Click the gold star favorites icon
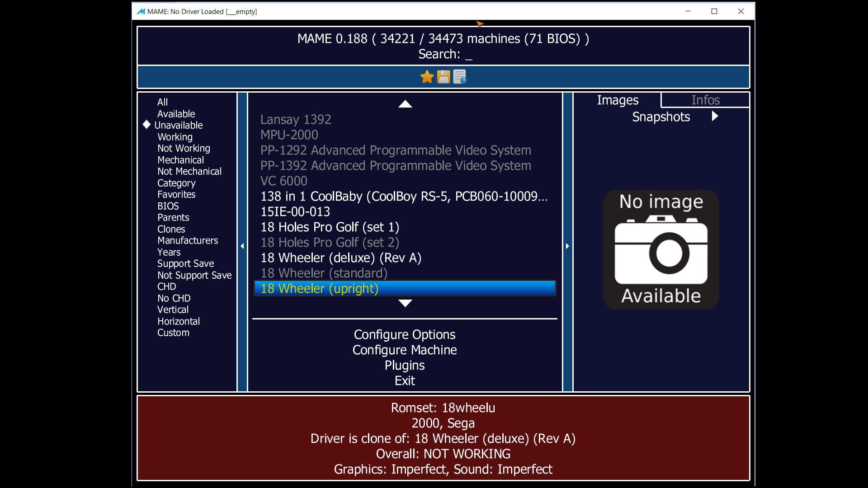This screenshot has height=488, width=868. click(427, 77)
